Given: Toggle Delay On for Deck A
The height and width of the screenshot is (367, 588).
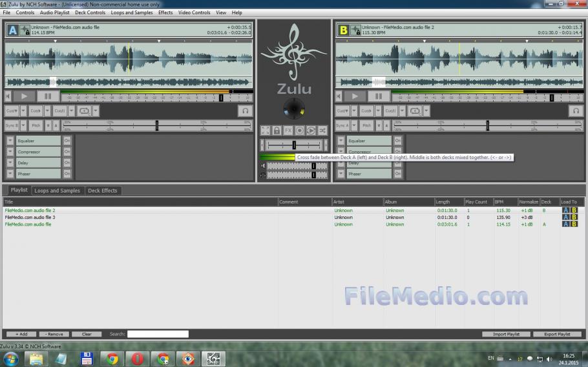Looking at the screenshot, I should 67,163.
